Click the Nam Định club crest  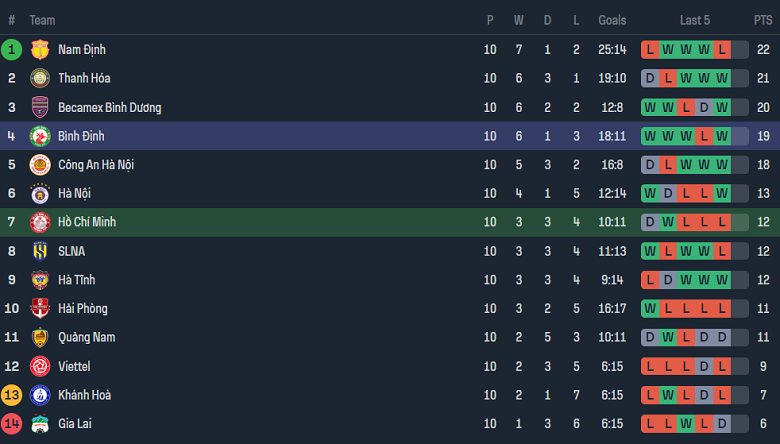[x=40, y=50]
